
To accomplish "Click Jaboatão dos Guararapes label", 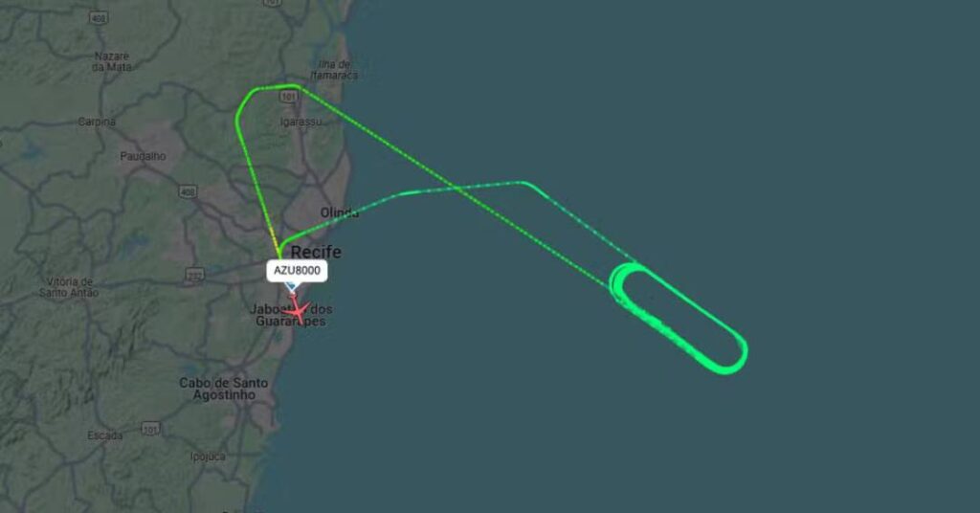I will click(x=291, y=315).
